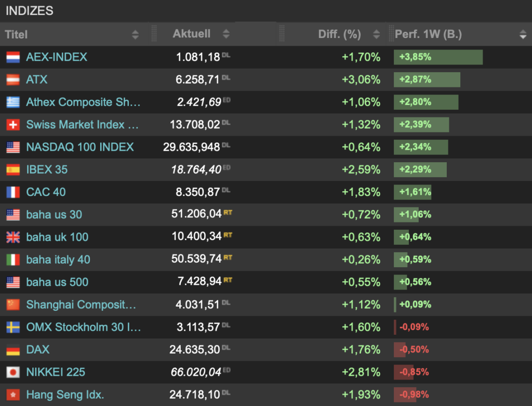Select the -0,50% weekly performance for DAX

[x=414, y=350]
